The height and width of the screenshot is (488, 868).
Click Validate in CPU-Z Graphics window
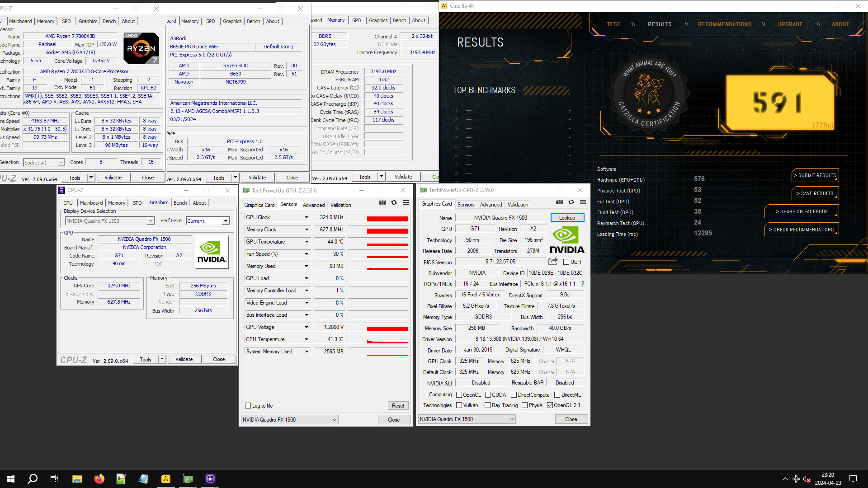click(x=184, y=359)
